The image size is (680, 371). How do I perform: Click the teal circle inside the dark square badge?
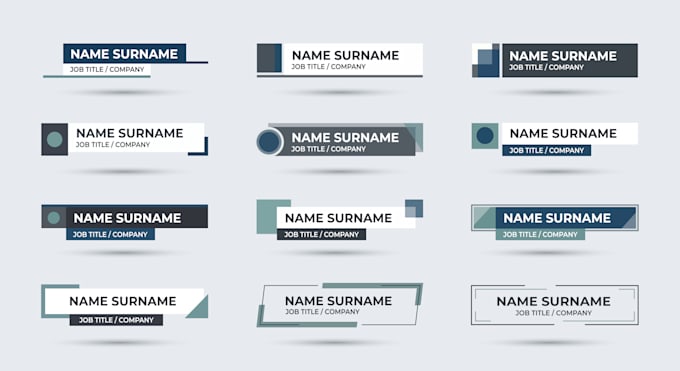coord(55,139)
